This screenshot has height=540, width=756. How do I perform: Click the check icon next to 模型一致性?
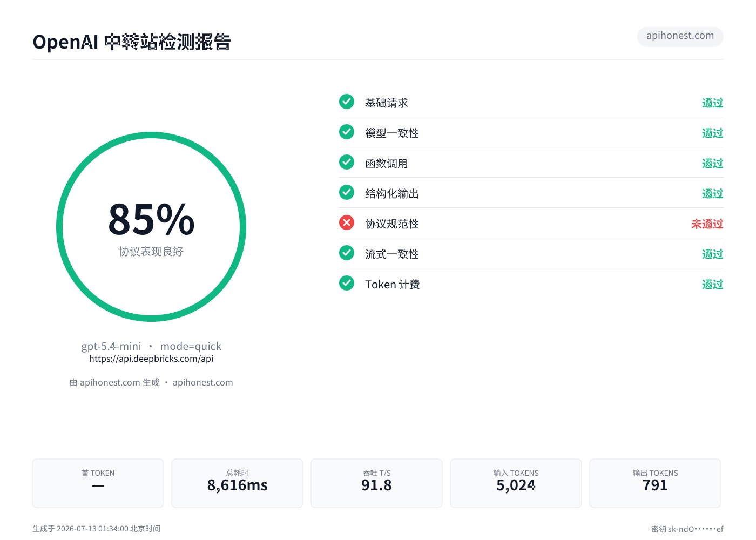point(347,132)
